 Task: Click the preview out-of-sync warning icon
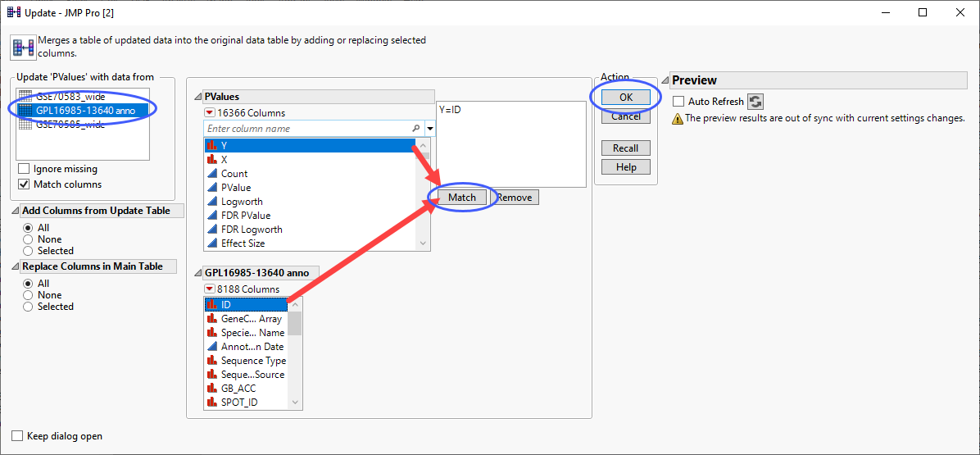(x=677, y=118)
